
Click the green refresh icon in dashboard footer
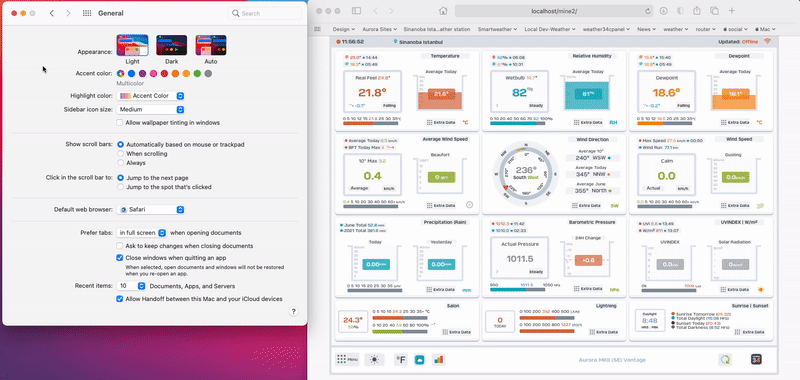click(724, 360)
